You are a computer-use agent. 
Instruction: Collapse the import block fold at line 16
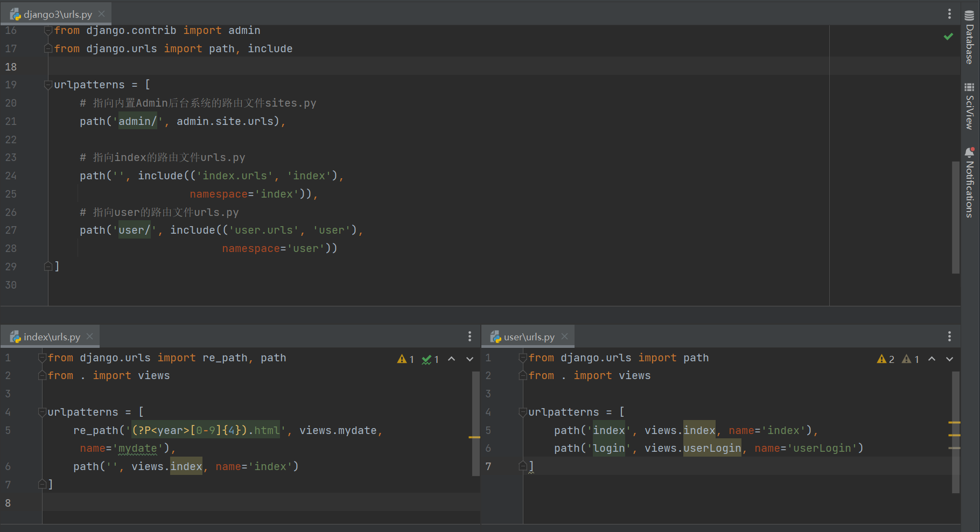(48, 31)
